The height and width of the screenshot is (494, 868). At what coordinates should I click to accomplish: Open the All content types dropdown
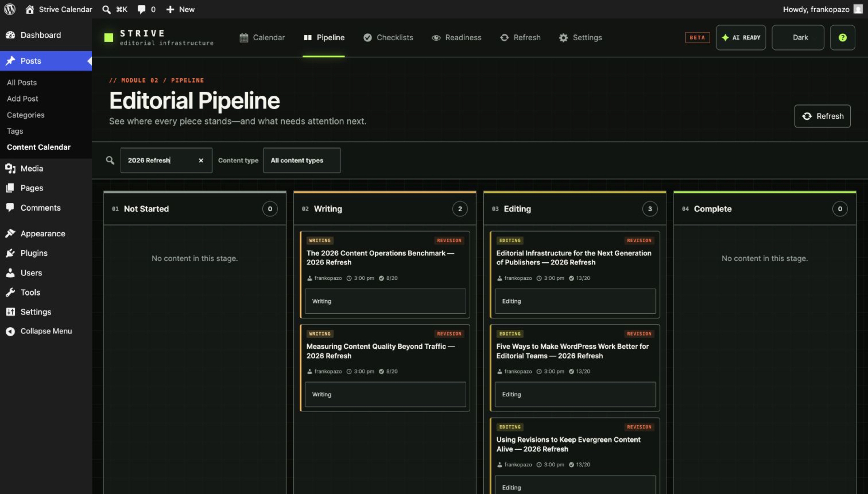[x=302, y=160]
